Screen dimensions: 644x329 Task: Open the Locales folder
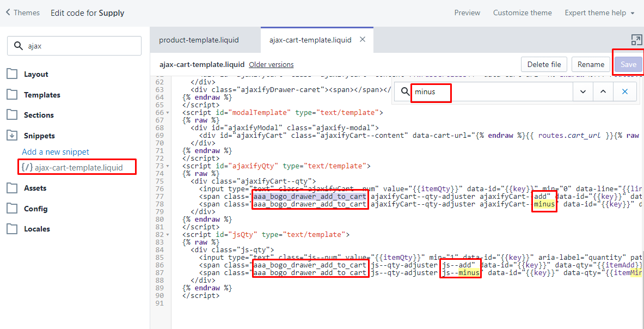[x=29, y=229]
